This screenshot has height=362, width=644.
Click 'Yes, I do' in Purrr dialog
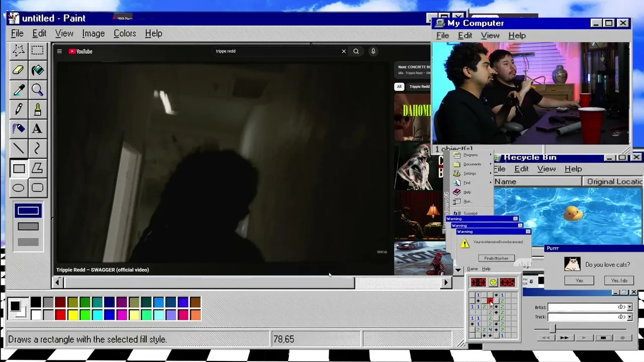coord(619,281)
